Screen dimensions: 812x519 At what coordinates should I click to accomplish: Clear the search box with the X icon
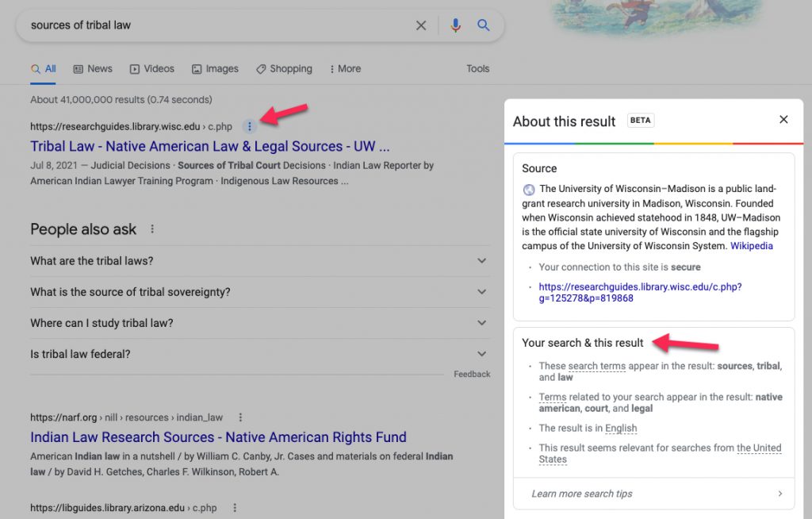pos(421,25)
